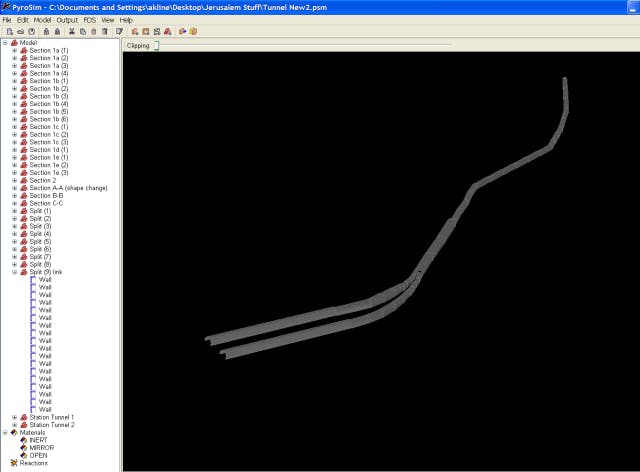Viewport: 640px width, 472px height.
Task: Open the Model menu
Action: 42,20
